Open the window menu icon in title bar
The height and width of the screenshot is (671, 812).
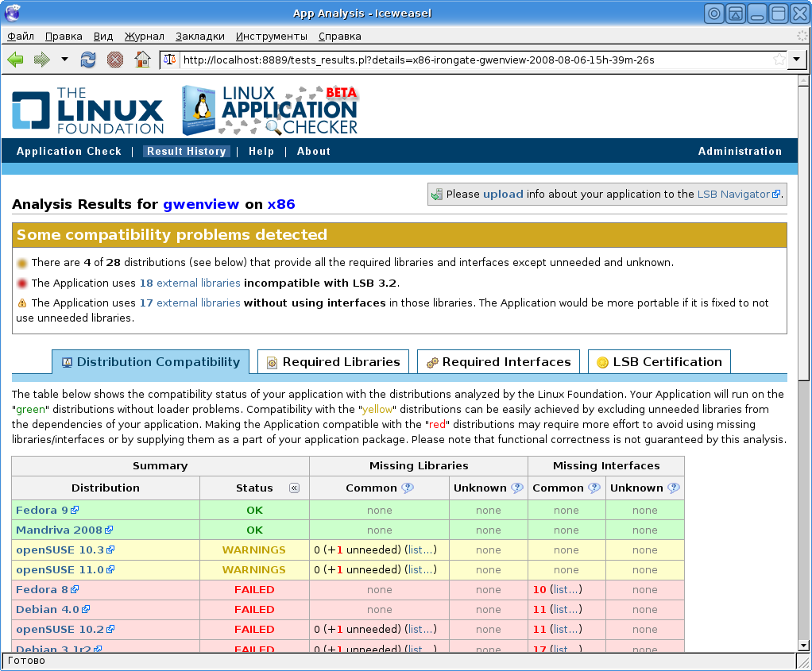click(12, 13)
